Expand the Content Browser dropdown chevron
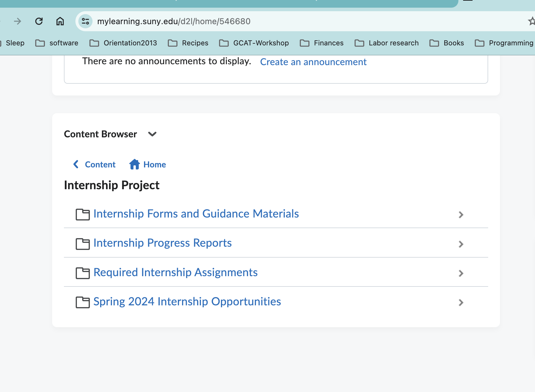The image size is (535, 392). coord(152,134)
